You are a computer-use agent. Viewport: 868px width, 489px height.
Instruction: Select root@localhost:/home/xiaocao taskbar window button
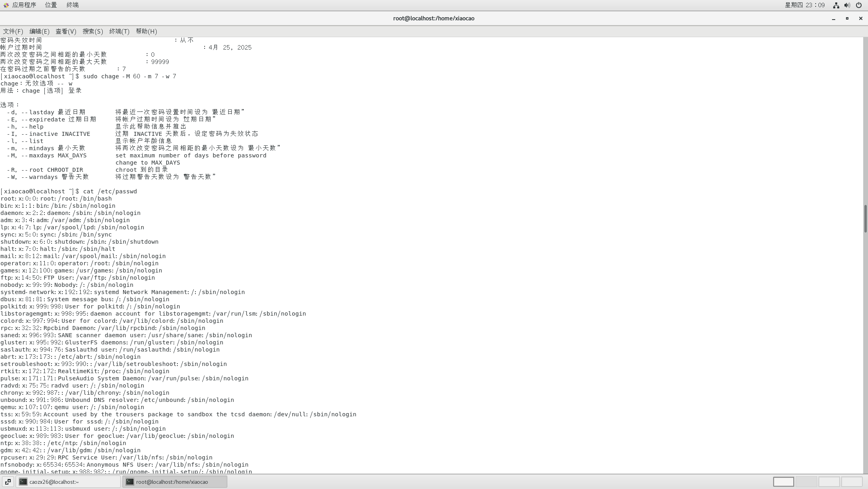click(x=175, y=482)
